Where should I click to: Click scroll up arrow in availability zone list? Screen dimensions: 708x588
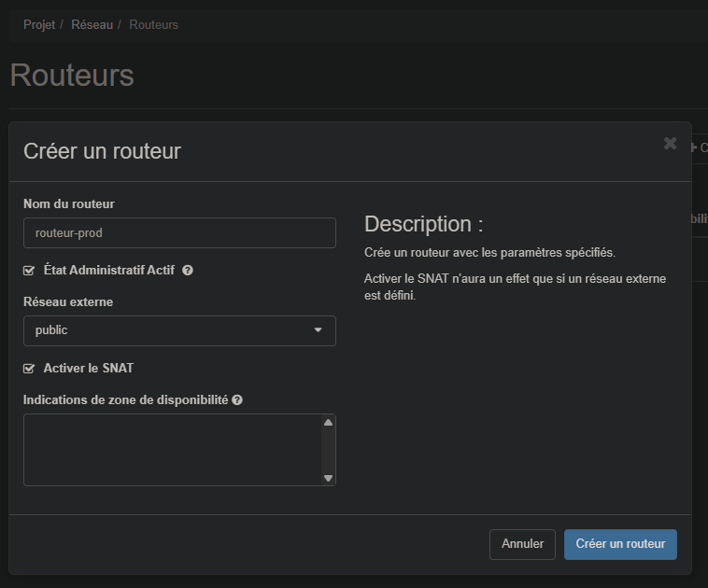coord(328,423)
